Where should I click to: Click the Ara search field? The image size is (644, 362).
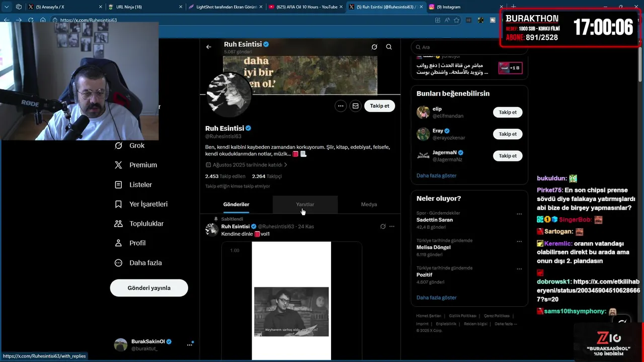pos(469,47)
